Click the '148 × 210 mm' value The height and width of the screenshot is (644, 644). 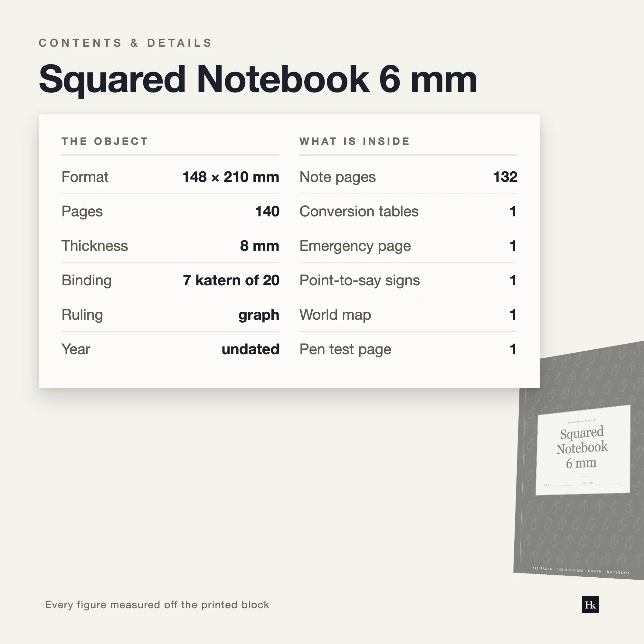click(231, 177)
